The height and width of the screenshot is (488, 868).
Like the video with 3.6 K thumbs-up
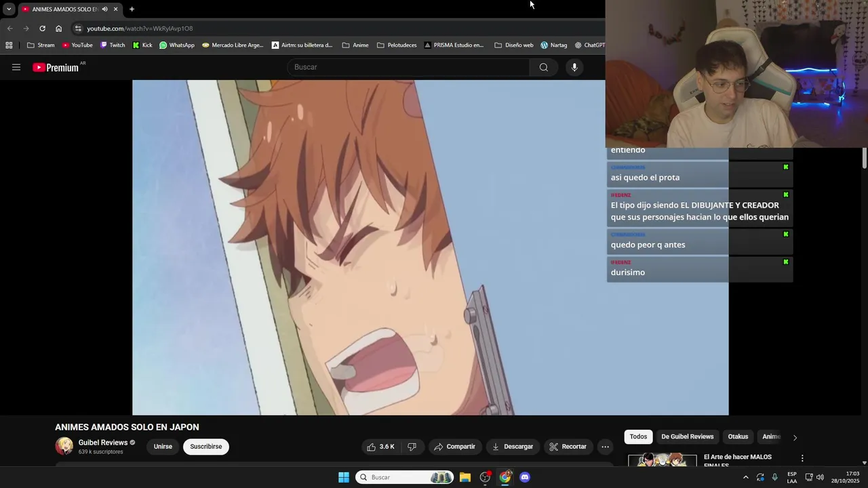380,447
